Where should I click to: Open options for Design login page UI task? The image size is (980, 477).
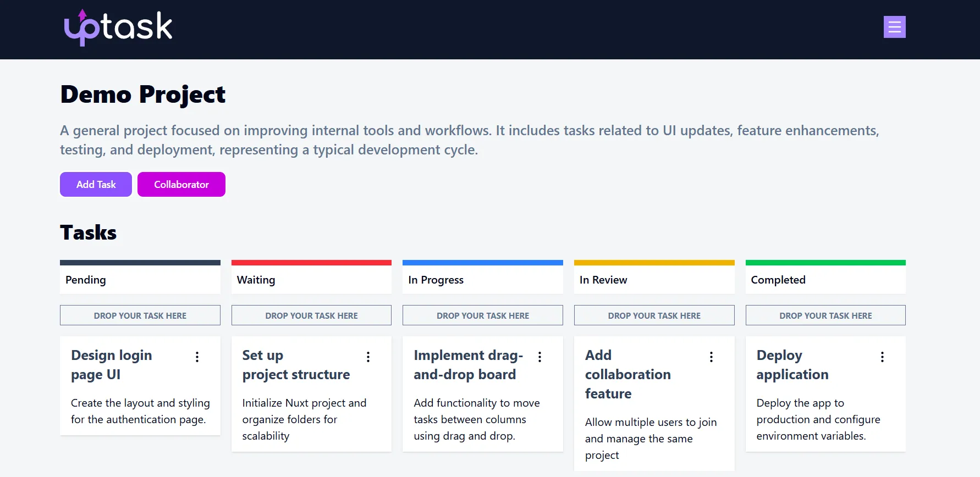click(197, 357)
